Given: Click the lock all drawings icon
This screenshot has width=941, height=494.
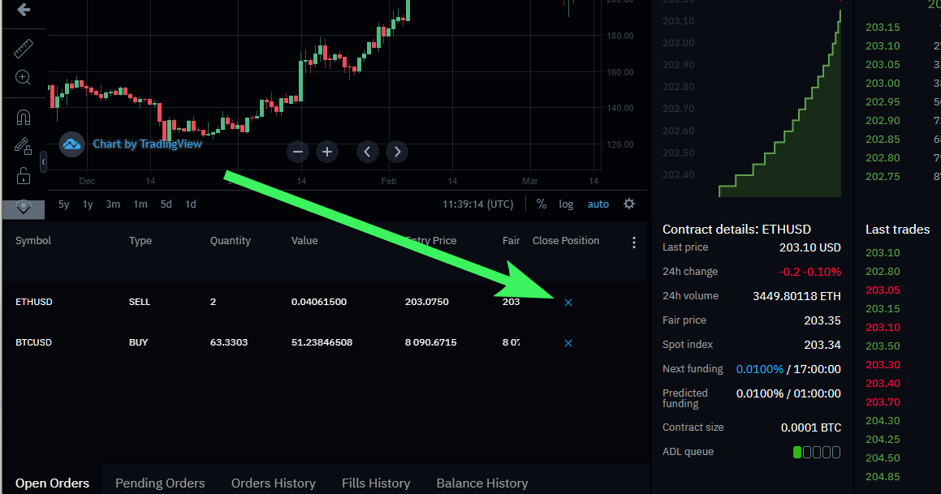Looking at the screenshot, I should pyautogui.click(x=23, y=177).
